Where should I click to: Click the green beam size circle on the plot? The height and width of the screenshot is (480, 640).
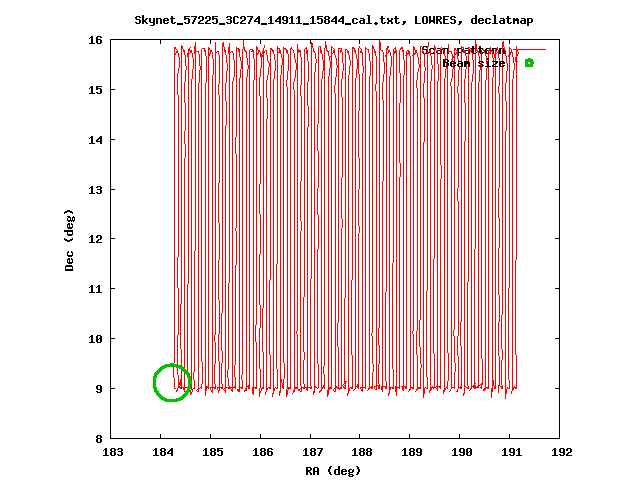pos(172,382)
